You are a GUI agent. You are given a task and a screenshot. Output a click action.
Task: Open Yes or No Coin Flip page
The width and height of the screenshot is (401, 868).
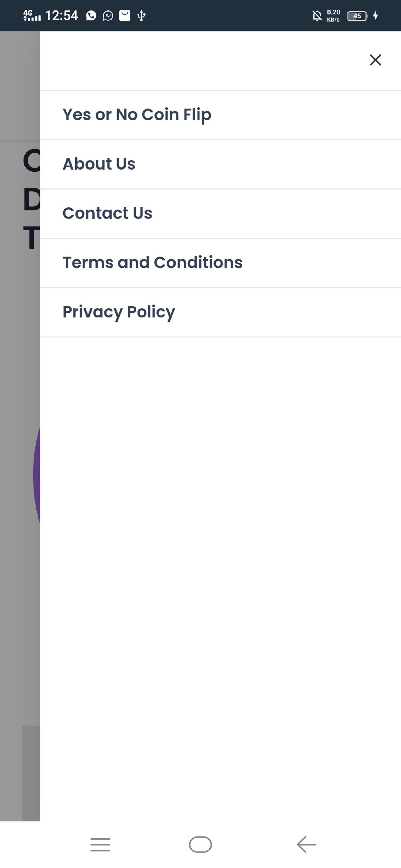tap(137, 115)
